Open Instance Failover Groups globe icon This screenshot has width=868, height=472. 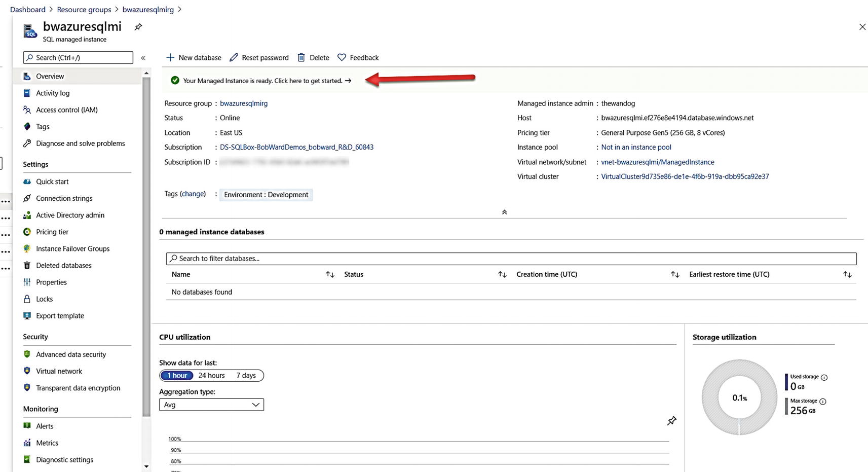[x=27, y=248]
